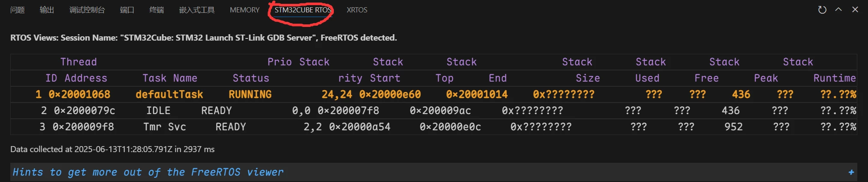Open the 终端 tab
The width and height of the screenshot is (868, 182).
pyautogui.click(x=157, y=10)
